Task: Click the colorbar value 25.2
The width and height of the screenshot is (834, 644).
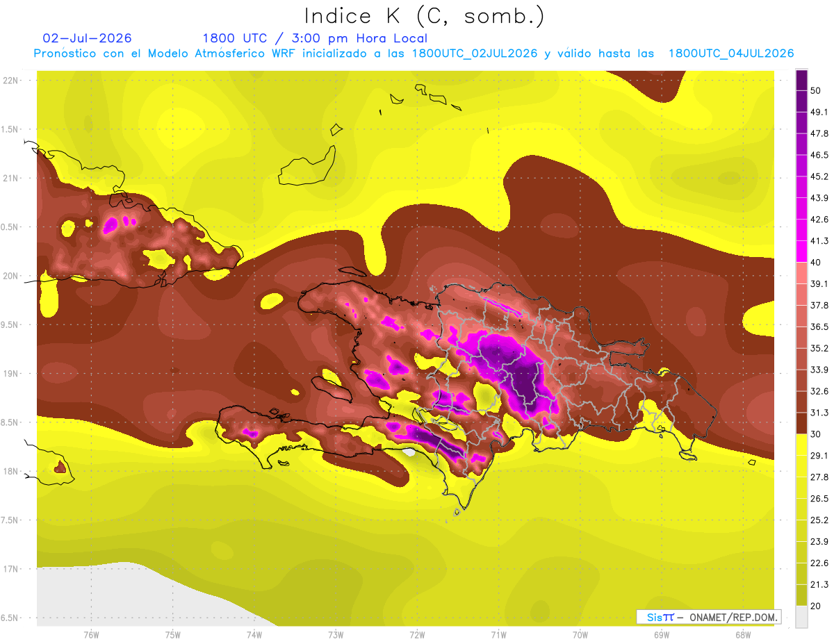Action: coord(819,520)
